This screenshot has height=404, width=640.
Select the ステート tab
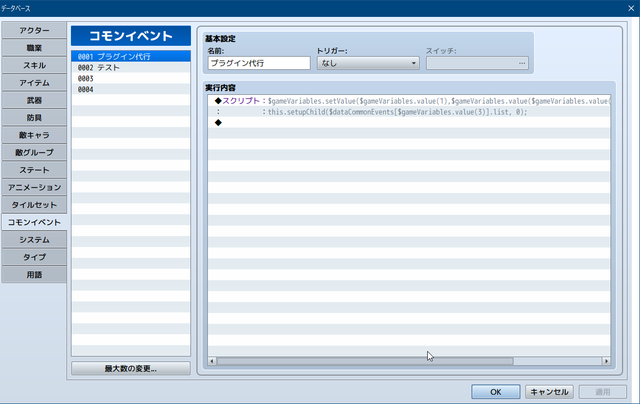tap(34, 170)
